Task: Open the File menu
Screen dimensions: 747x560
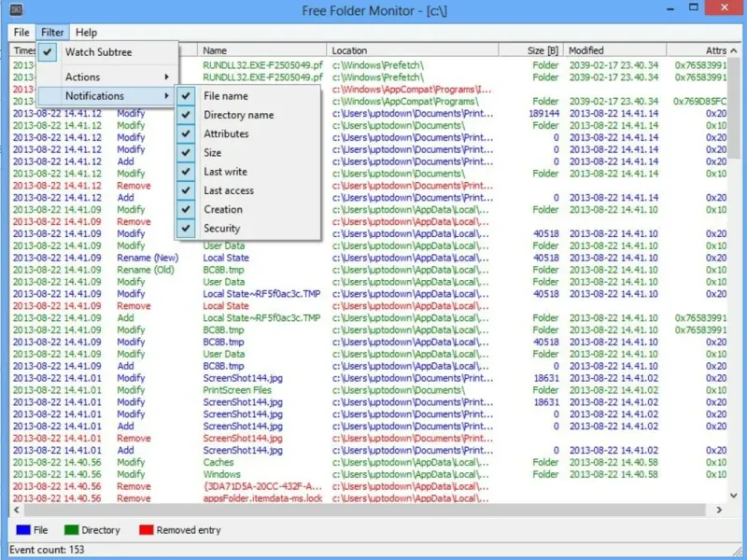Action: 21,33
